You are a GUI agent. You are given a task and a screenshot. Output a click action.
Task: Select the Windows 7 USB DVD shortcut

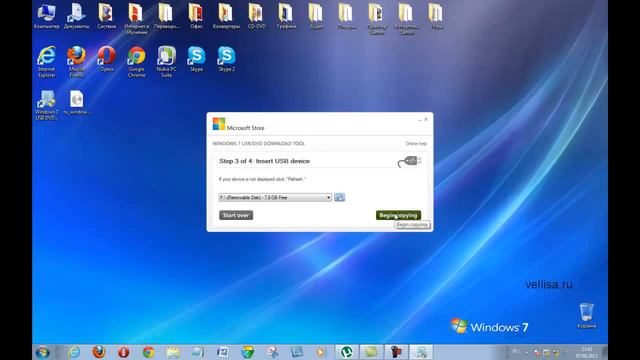click(47, 105)
